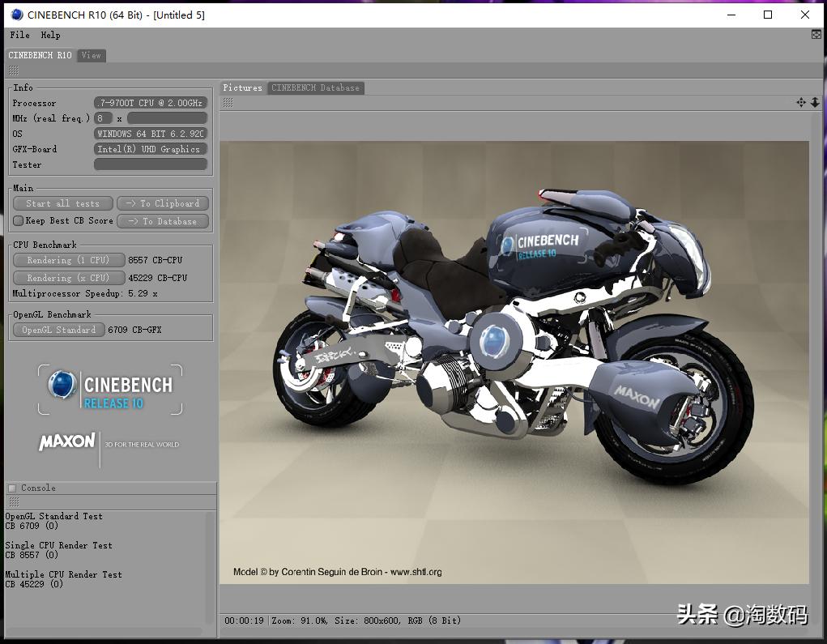Screen dimensions: 827x644
Task: Click the Tester name input field
Action: (151, 164)
